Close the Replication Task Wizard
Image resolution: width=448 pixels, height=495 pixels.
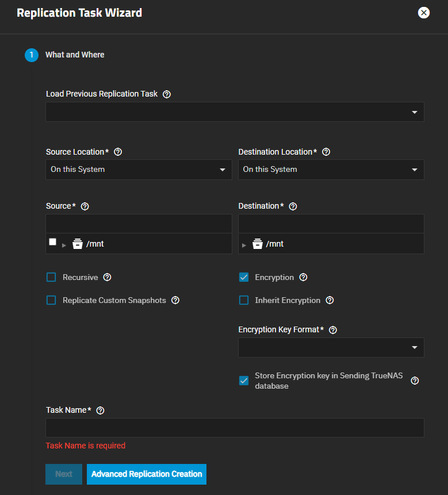click(424, 13)
